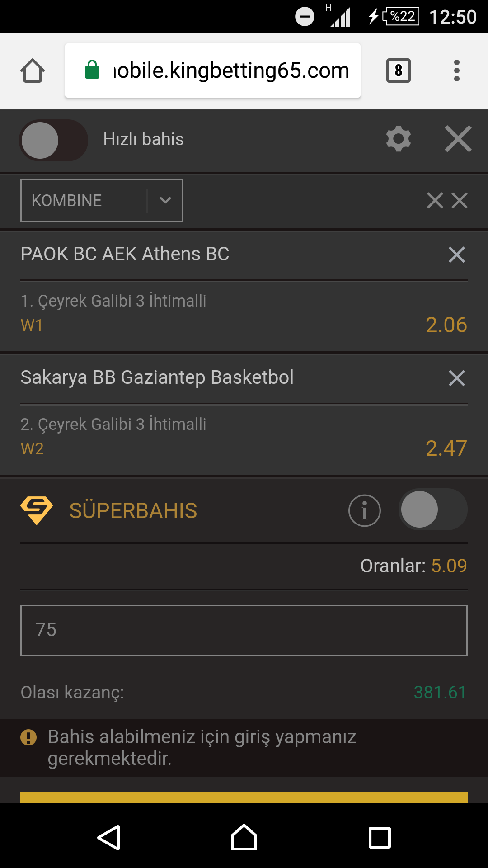Enable the Süperbahis toggle switch

pos(433,509)
